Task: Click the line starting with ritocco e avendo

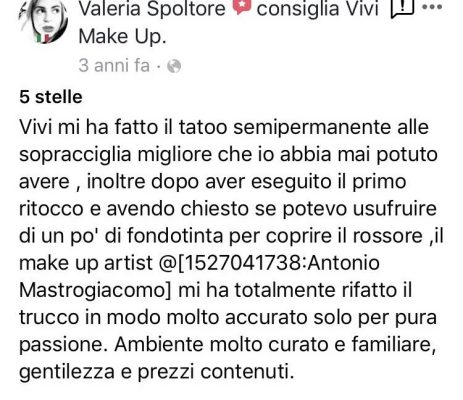Action: pyautogui.click(x=228, y=209)
